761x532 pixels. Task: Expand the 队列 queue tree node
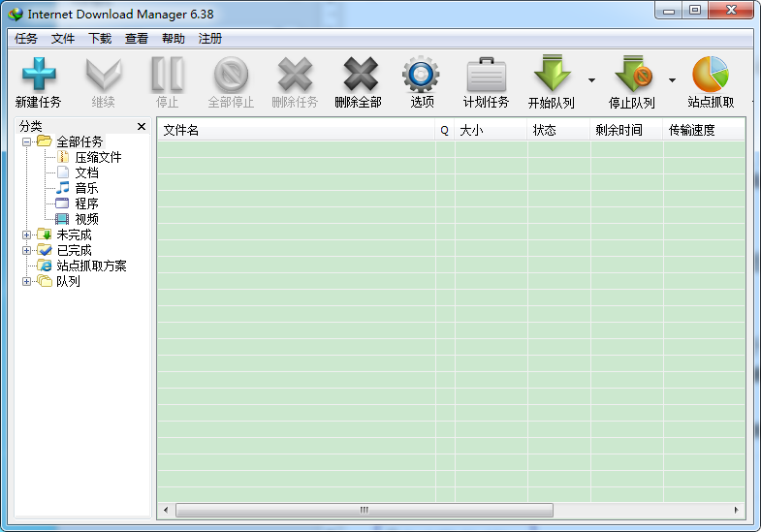pos(27,281)
